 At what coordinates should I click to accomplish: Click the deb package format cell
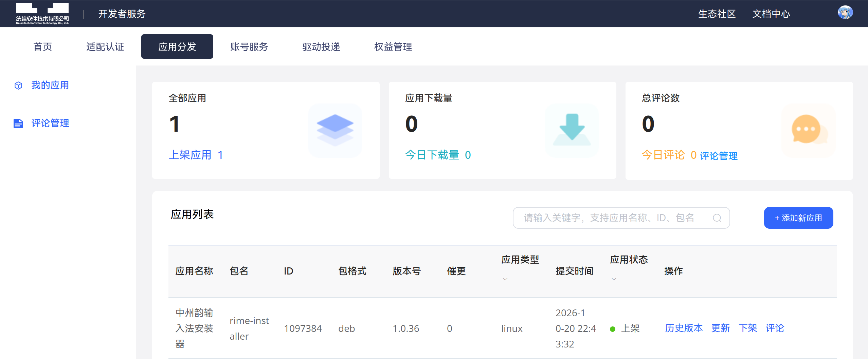(347, 328)
